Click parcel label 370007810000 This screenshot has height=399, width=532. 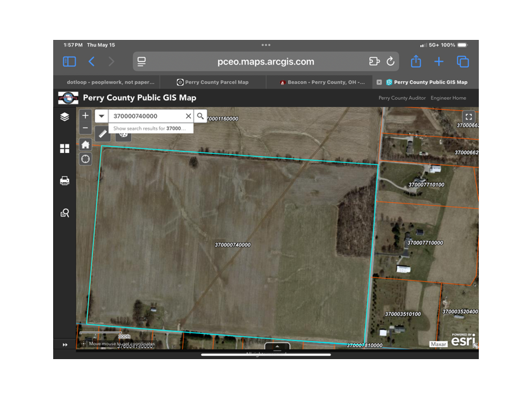(x=364, y=345)
